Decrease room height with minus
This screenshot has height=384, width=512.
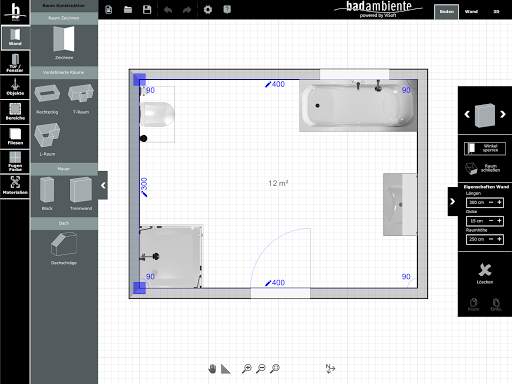tap(491, 239)
